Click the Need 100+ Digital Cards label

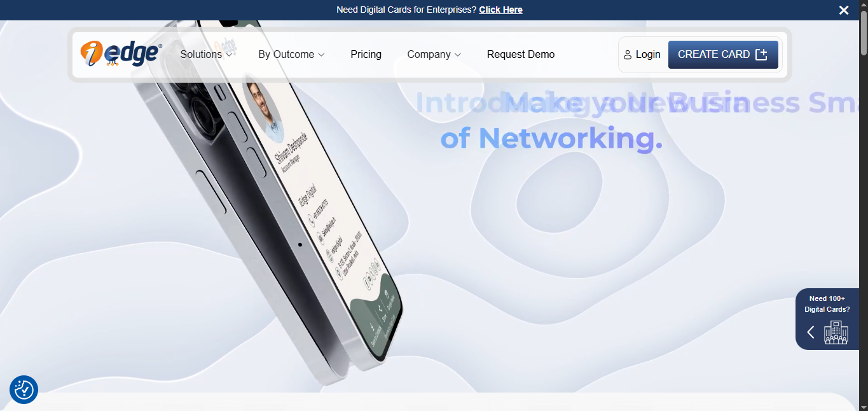tap(827, 303)
